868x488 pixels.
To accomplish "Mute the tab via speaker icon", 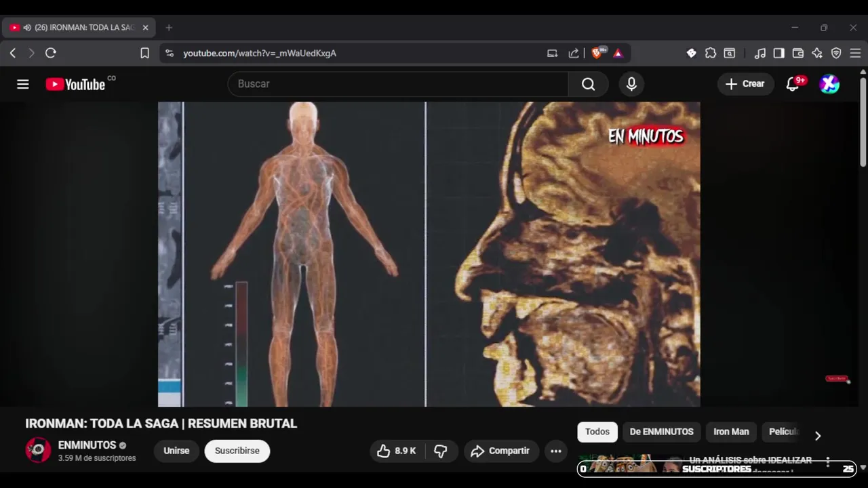I will pos(27,28).
